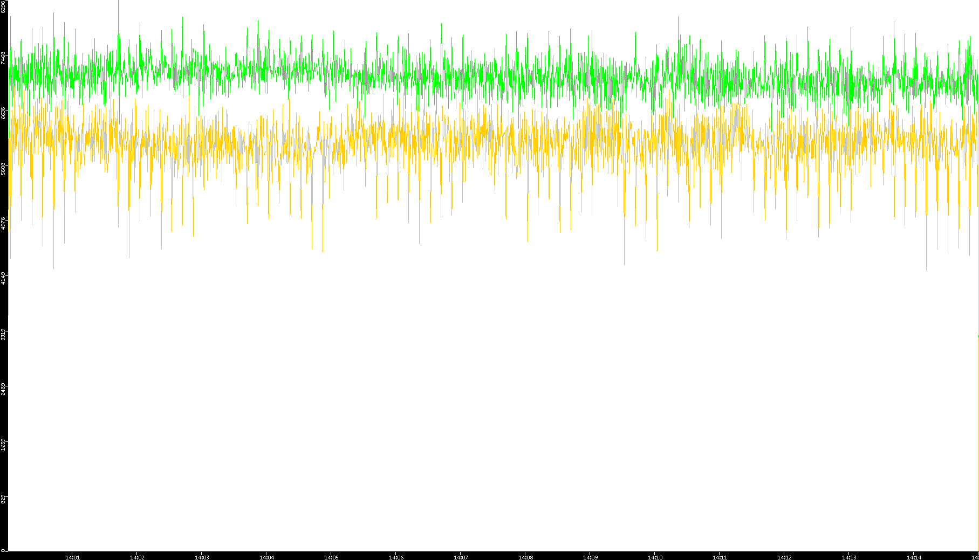
Task: Click the 1659 value axis label
Action: (3, 445)
